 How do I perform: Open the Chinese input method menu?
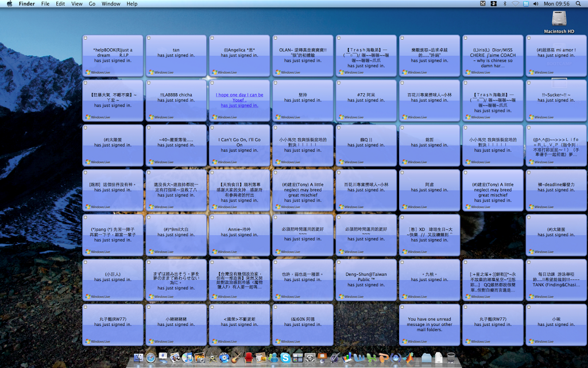coord(526,4)
